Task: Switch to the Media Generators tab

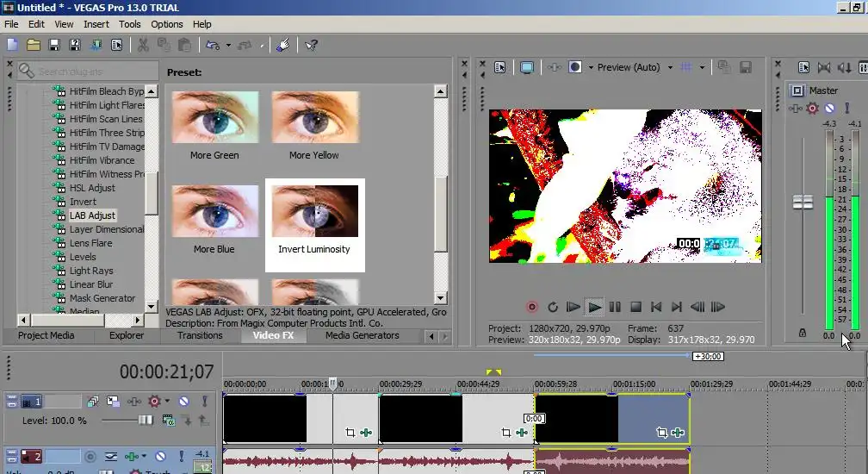Action: (x=362, y=335)
